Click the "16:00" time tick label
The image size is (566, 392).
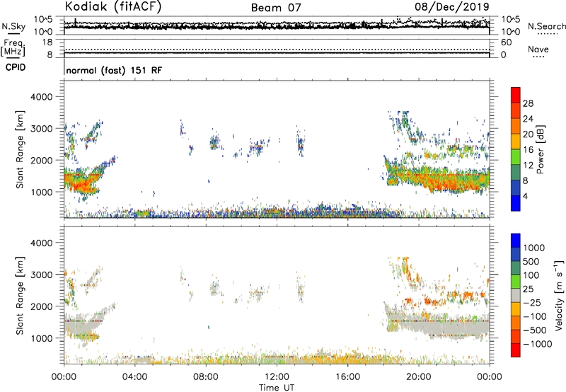347,377
